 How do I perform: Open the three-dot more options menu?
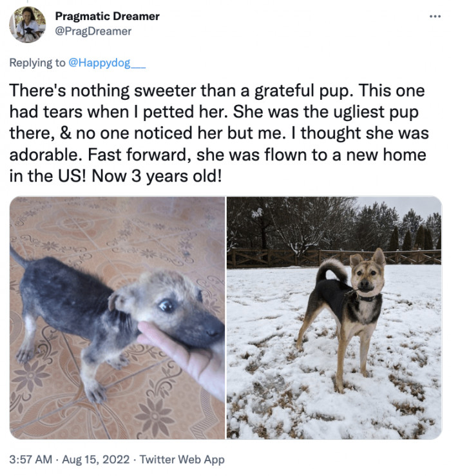tap(435, 16)
